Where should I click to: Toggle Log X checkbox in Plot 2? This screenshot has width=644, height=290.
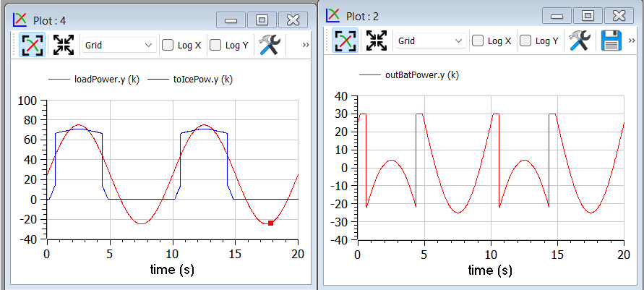pos(478,40)
